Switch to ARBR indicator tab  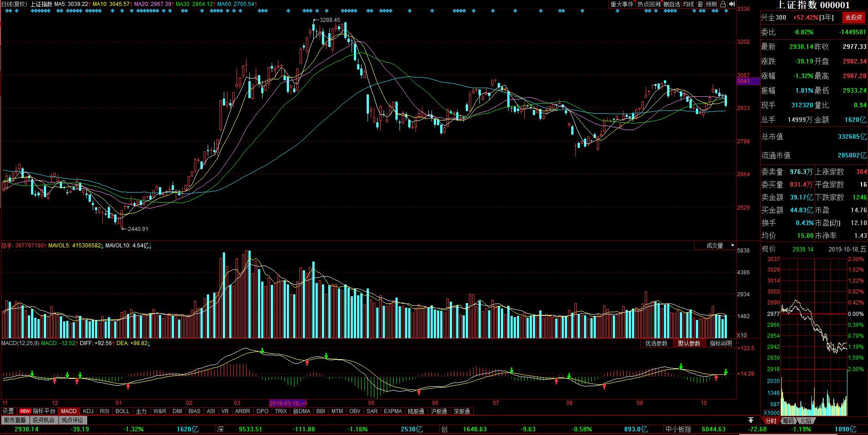point(242,411)
